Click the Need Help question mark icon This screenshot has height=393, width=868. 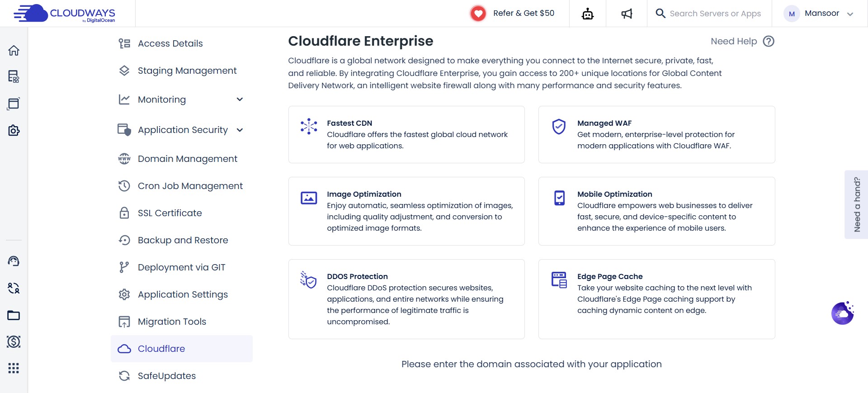pyautogui.click(x=769, y=41)
